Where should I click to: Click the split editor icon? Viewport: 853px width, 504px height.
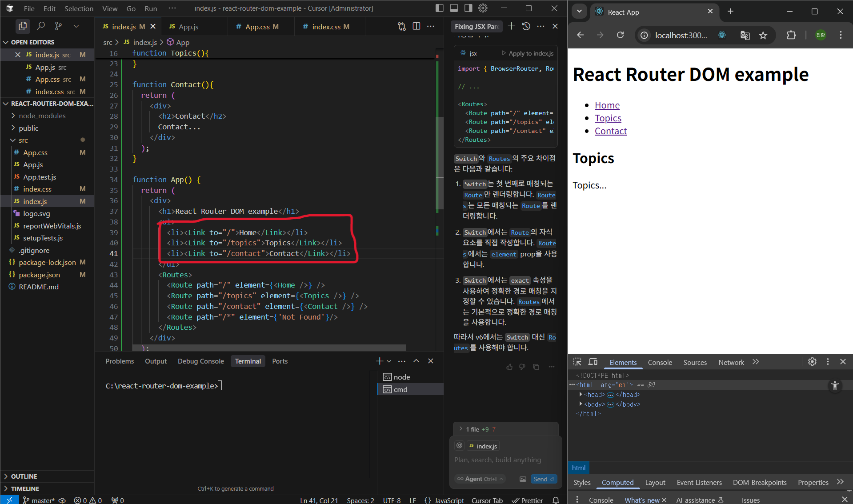[x=416, y=26]
